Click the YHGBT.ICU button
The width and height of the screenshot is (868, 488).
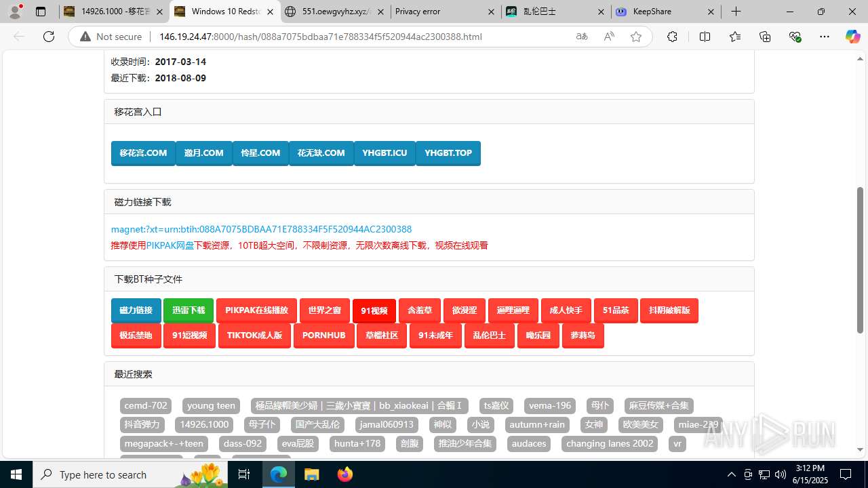[x=384, y=153]
